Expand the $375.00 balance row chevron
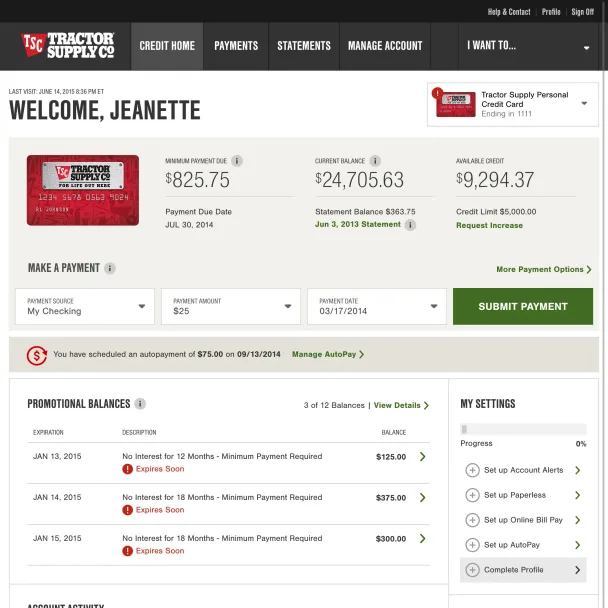This screenshot has width=608, height=608. [x=423, y=497]
